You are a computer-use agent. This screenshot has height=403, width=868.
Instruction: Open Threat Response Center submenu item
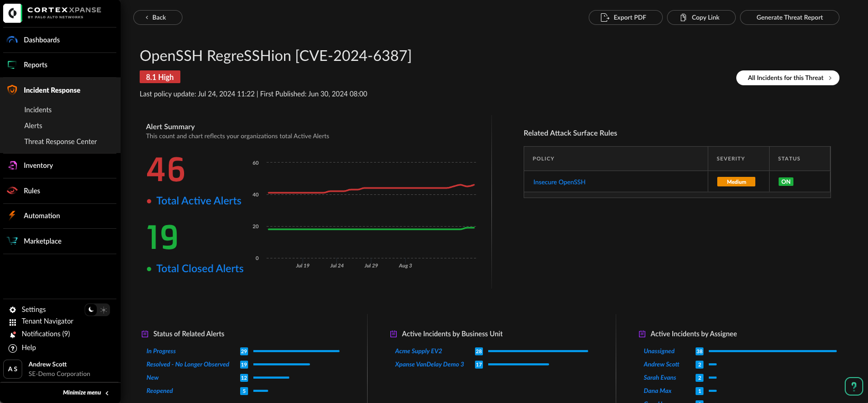click(x=61, y=141)
